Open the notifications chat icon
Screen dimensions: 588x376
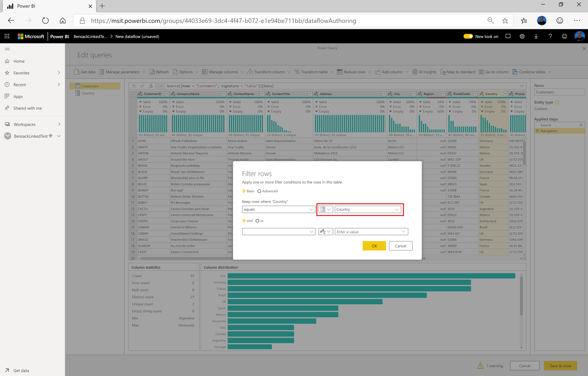[508, 36]
